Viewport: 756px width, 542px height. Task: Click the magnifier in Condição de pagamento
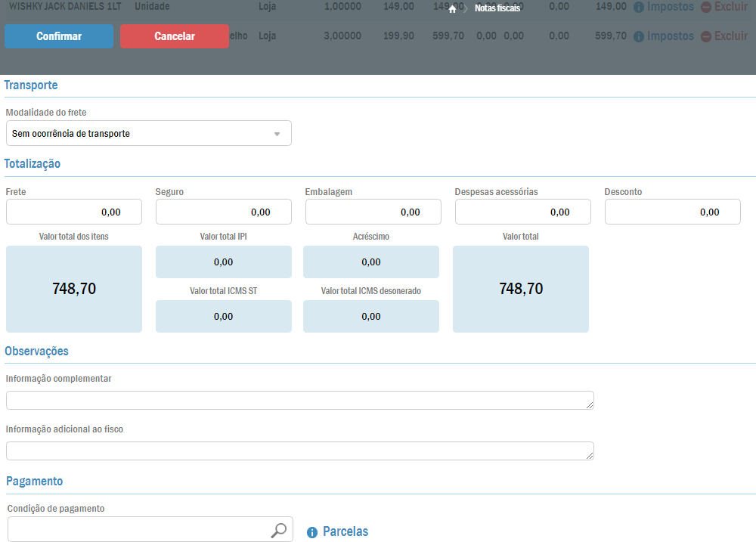click(x=279, y=530)
